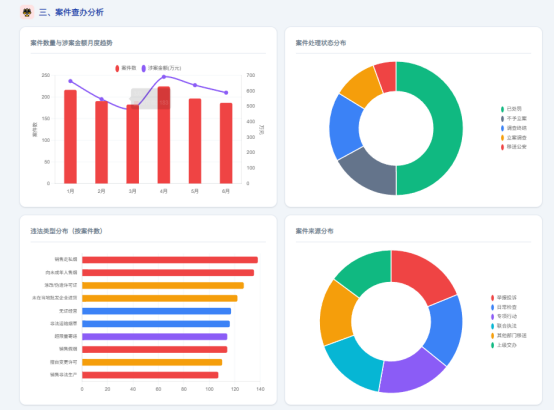This screenshot has height=410, width=554.
Task: Click the emblem icon beside 案件查办分析 heading
Action: [27, 12]
